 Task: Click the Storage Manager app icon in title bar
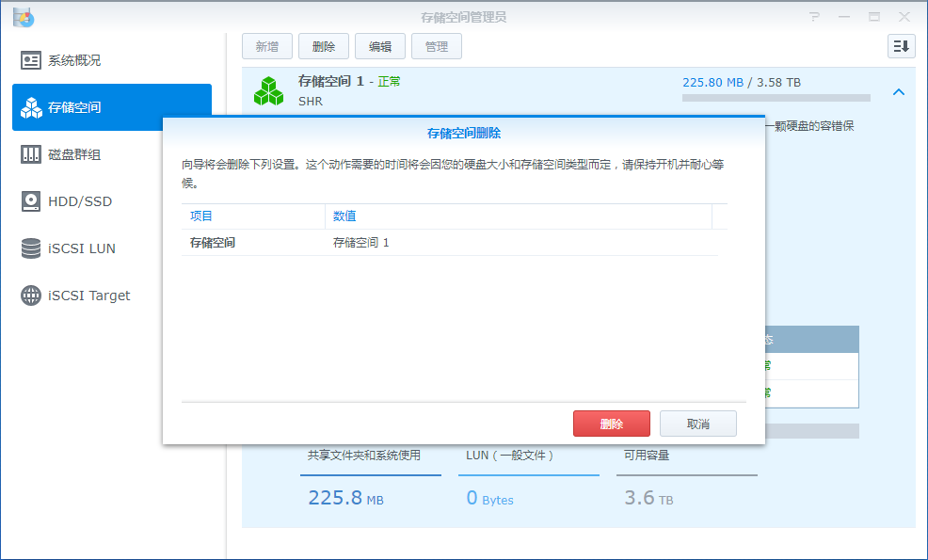24,16
